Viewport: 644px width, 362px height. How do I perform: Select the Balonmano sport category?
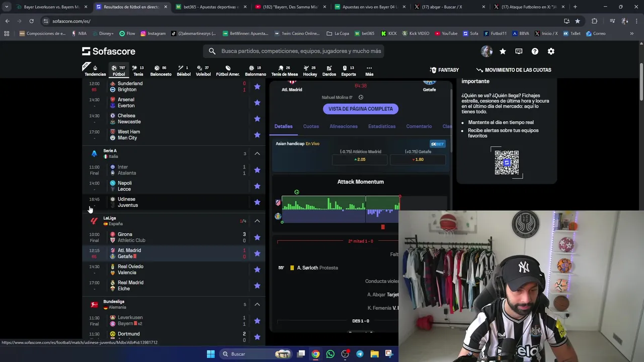click(x=255, y=70)
